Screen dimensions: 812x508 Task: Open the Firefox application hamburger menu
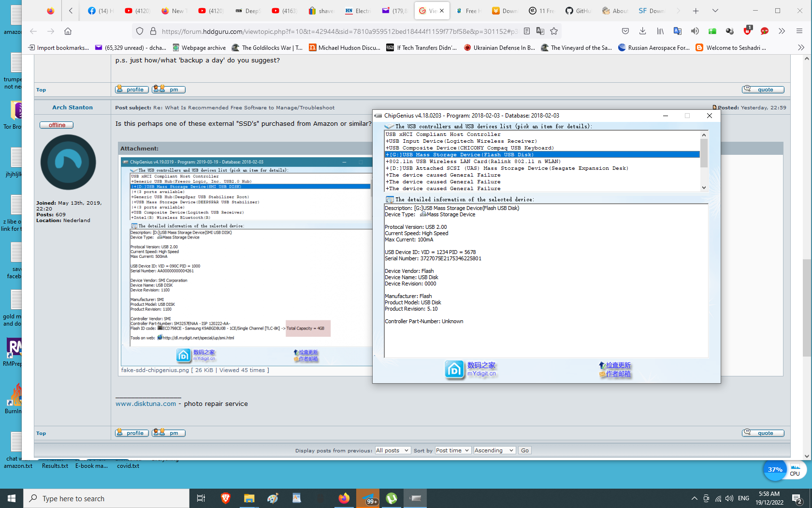pyautogui.click(x=799, y=31)
